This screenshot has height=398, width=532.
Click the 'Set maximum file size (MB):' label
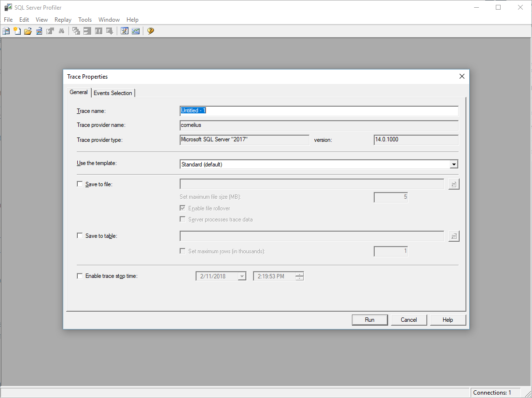click(x=210, y=197)
